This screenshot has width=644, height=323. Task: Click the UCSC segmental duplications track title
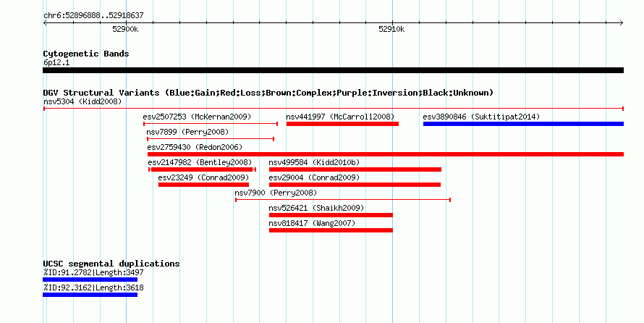(x=111, y=264)
